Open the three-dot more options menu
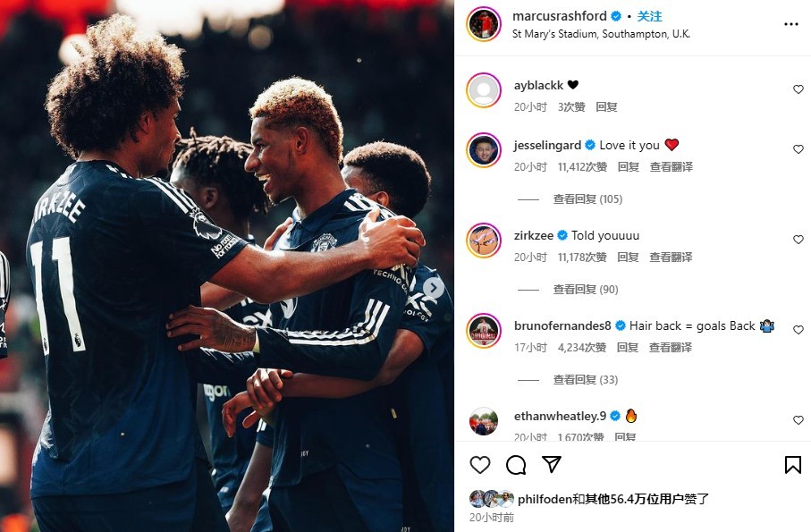Viewport: 811px width, 532px height. (x=790, y=24)
